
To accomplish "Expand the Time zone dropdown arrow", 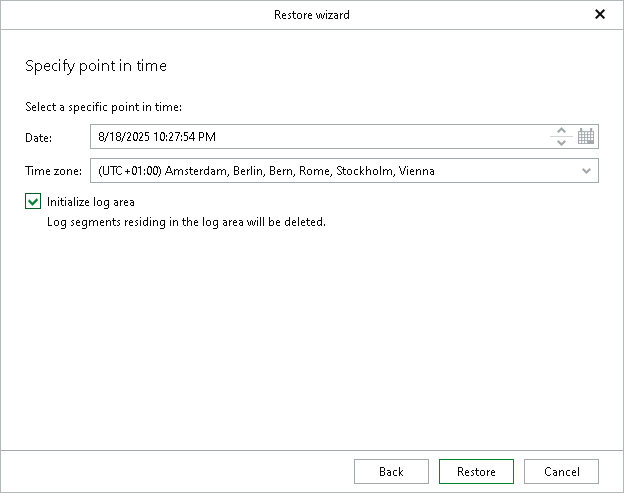I will click(586, 171).
